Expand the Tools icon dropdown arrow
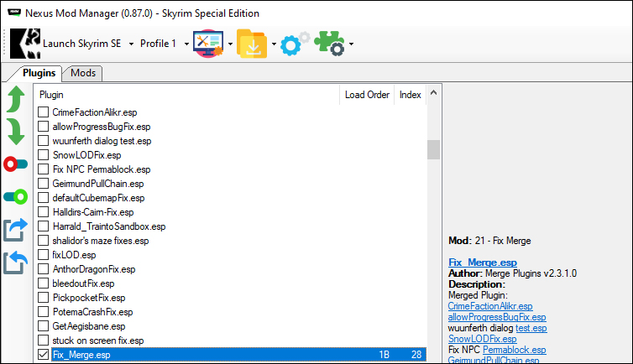This screenshot has width=633, height=364. 230,44
